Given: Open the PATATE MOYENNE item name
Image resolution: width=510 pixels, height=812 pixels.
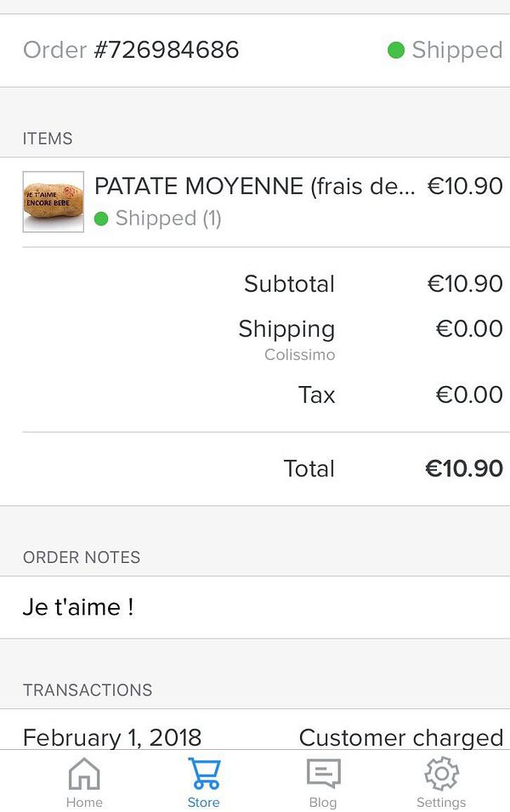Looking at the screenshot, I should [254, 185].
